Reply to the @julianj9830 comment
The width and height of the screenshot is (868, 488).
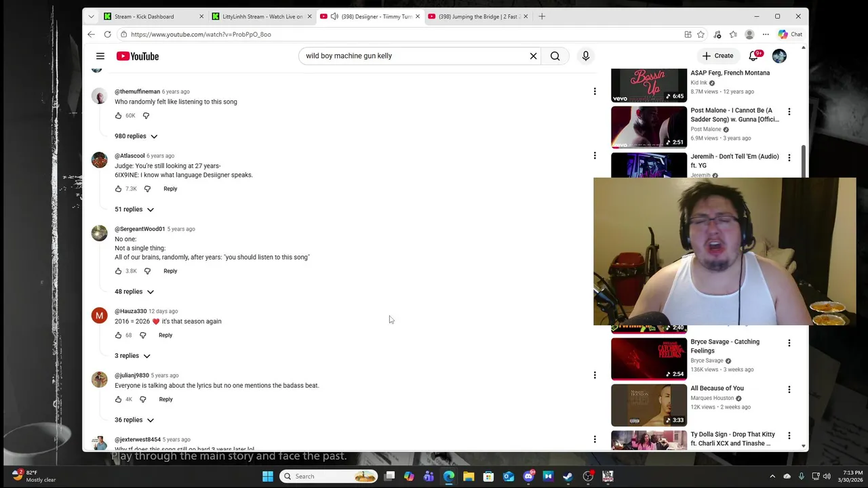165,400
